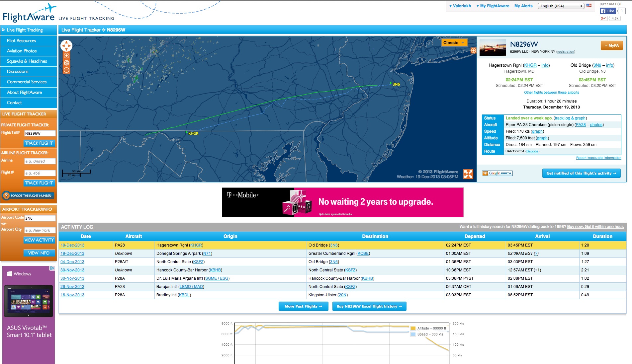
Task: Click Get notified of this flight's activity
Action: [581, 173]
